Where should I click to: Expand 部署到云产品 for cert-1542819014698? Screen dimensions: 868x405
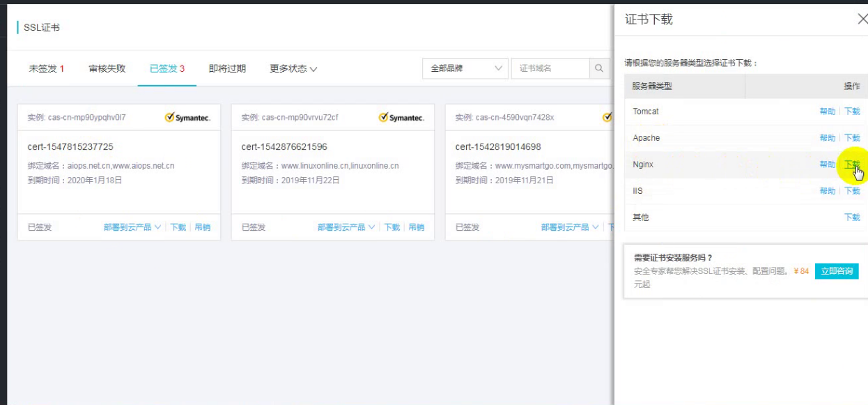[x=570, y=227]
